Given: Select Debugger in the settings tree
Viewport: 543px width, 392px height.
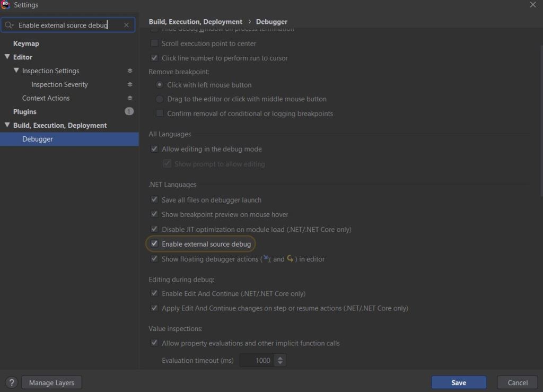Looking at the screenshot, I should pos(38,139).
